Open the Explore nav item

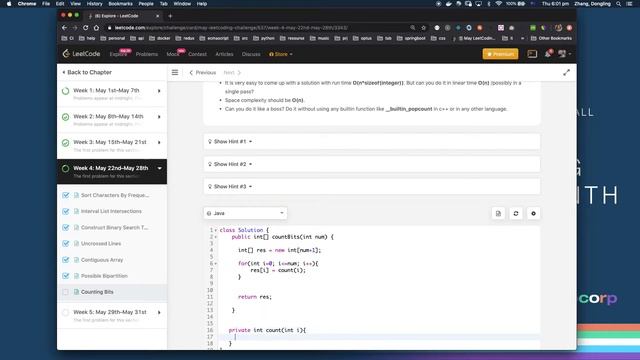point(118,54)
